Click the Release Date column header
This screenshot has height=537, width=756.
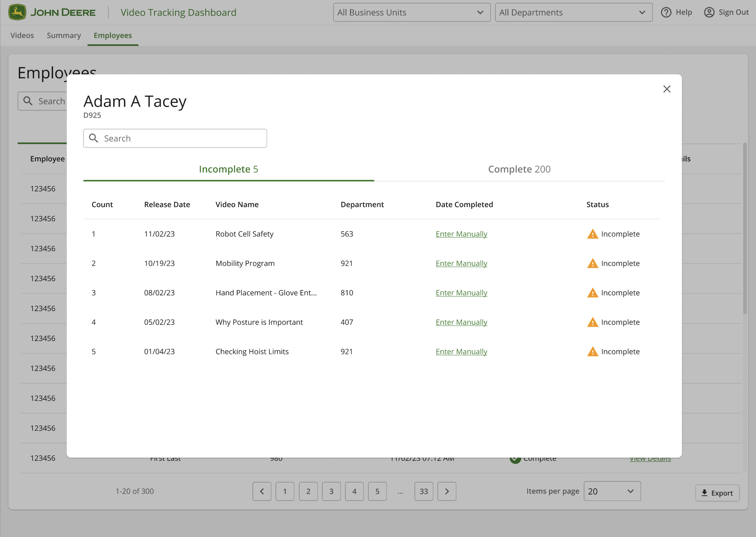click(x=167, y=204)
